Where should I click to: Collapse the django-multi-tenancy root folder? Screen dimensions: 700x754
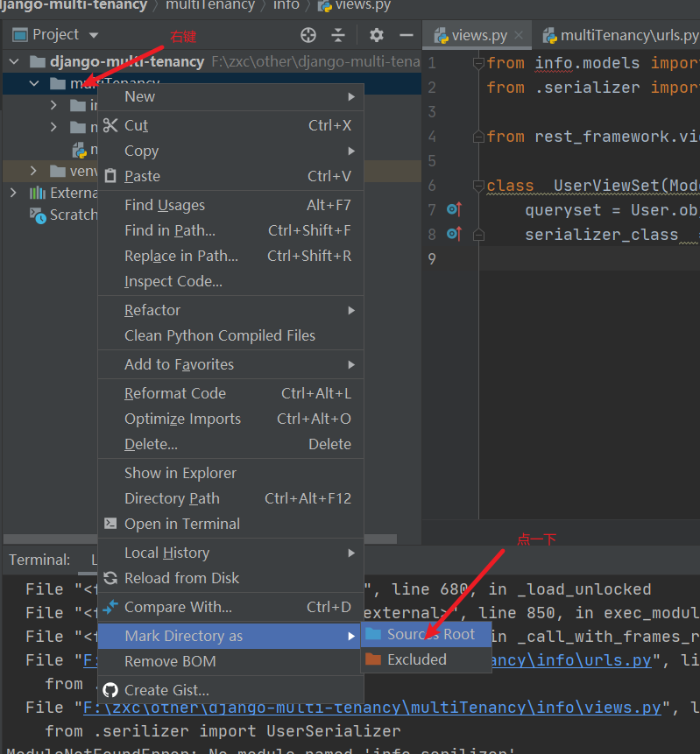(14, 61)
